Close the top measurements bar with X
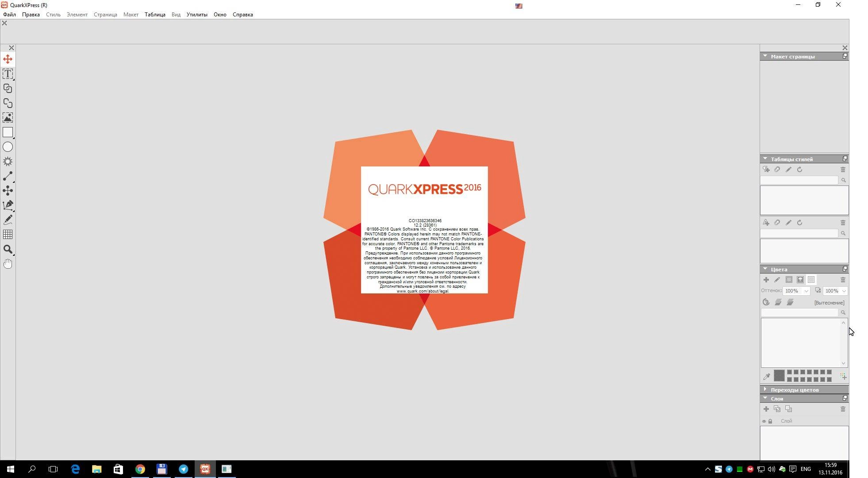868x478 pixels. (4, 23)
